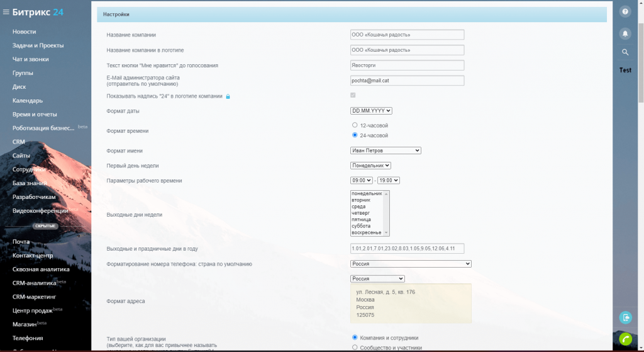Open Задачи и Проекты menu item

(38, 45)
